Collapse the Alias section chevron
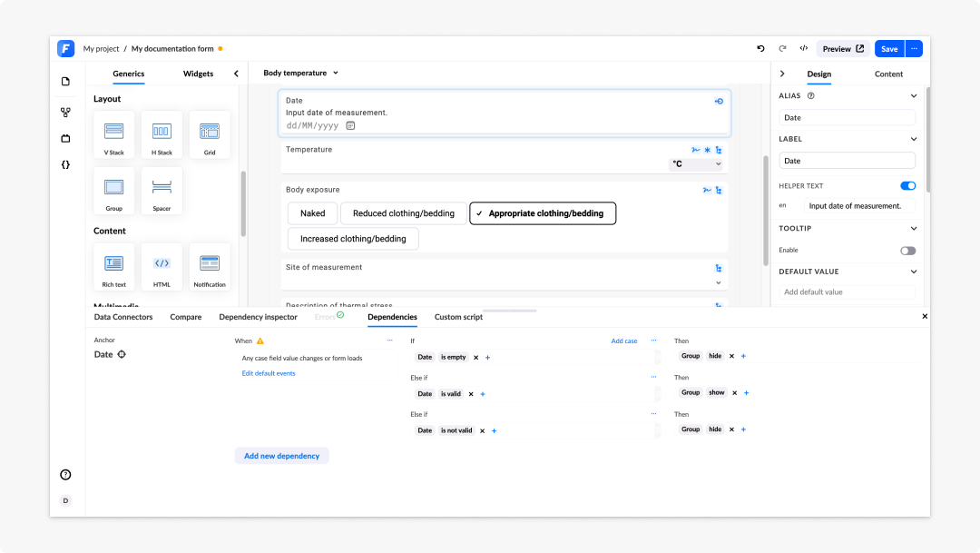The width and height of the screenshot is (980, 553). point(914,95)
